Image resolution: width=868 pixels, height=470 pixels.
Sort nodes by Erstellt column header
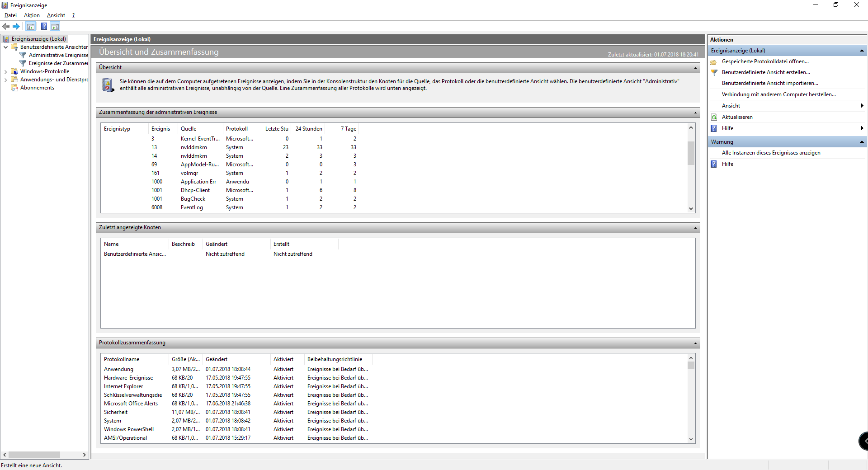click(304, 244)
